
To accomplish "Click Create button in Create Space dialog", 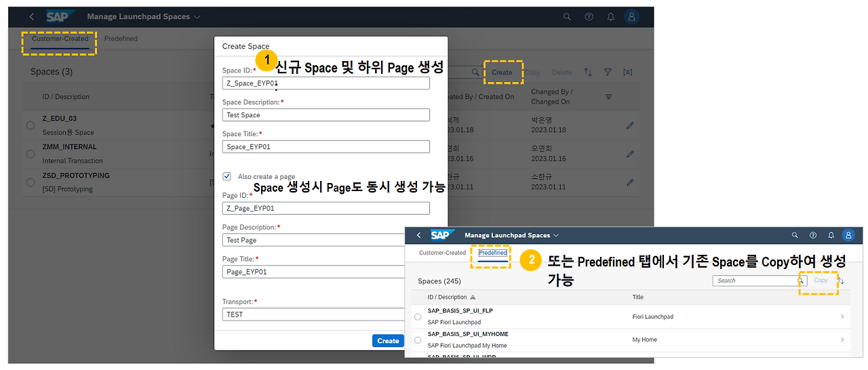I will click(388, 341).
